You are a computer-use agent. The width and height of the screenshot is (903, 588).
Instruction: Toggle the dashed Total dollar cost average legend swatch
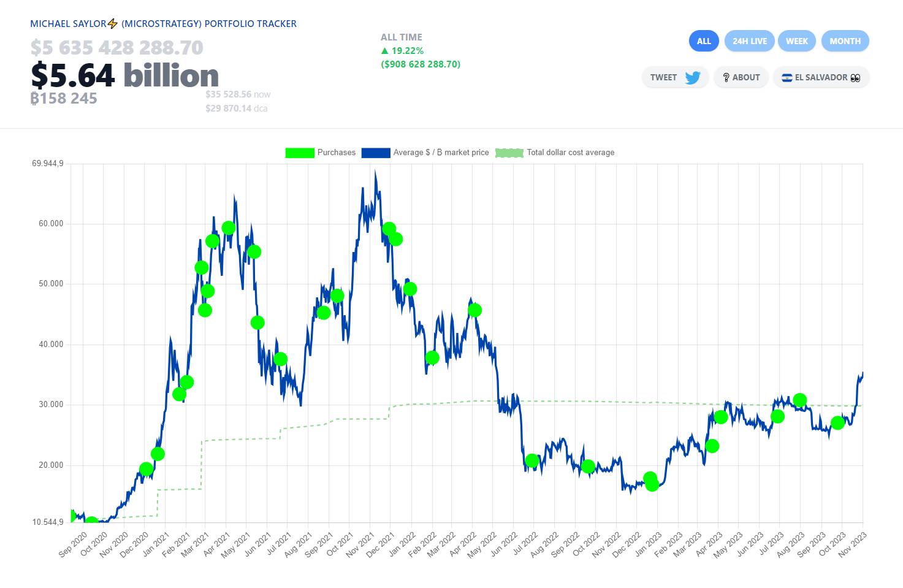tap(509, 153)
